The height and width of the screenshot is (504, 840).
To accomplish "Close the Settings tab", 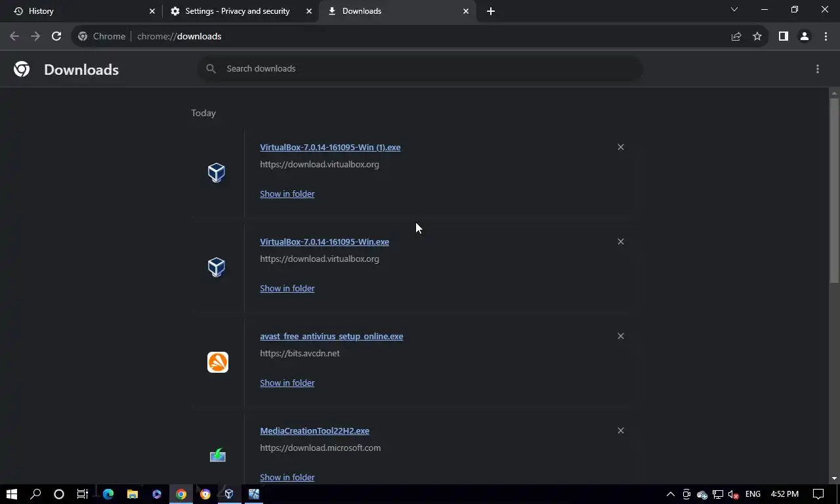I will [309, 11].
